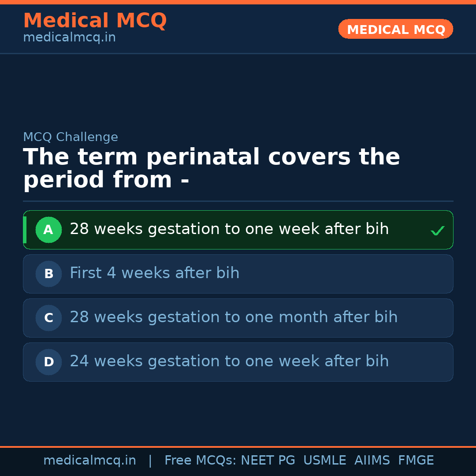Screen dimensions: 476x476
Task: Choose option 'First 4 weeks after bih'
Action: click(155, 273)
